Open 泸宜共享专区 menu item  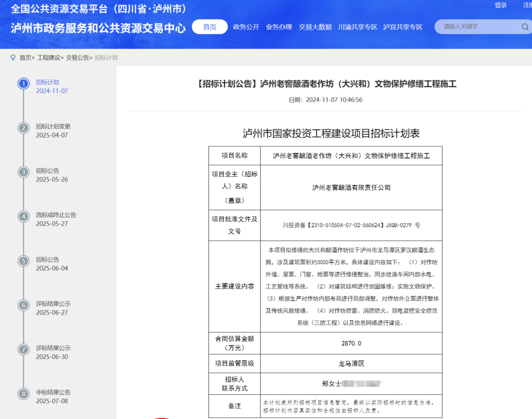tap(403, 27)
